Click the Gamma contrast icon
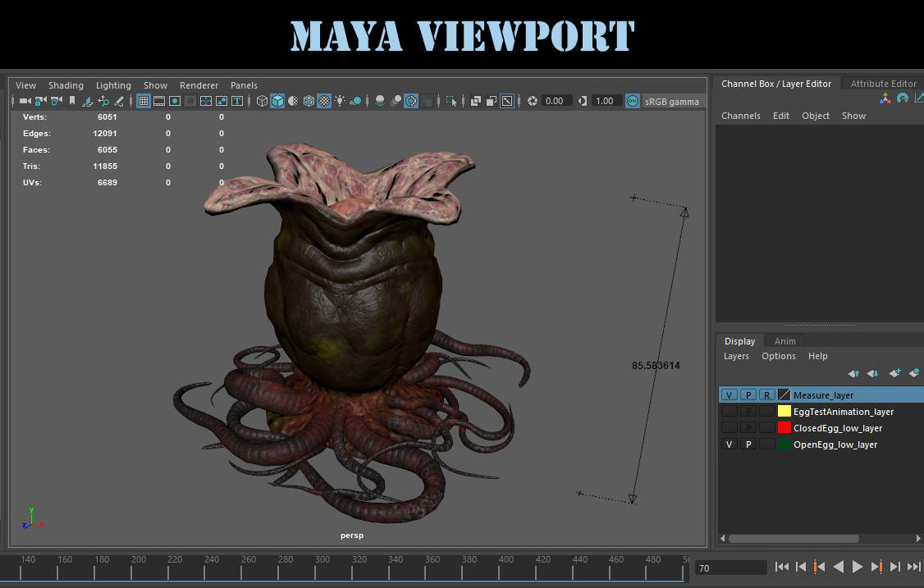 click(x=582, y=101)
